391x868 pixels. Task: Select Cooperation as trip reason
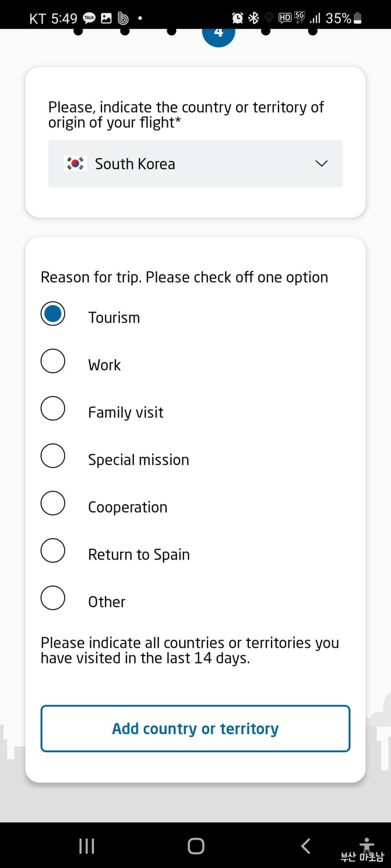(53, 503)
